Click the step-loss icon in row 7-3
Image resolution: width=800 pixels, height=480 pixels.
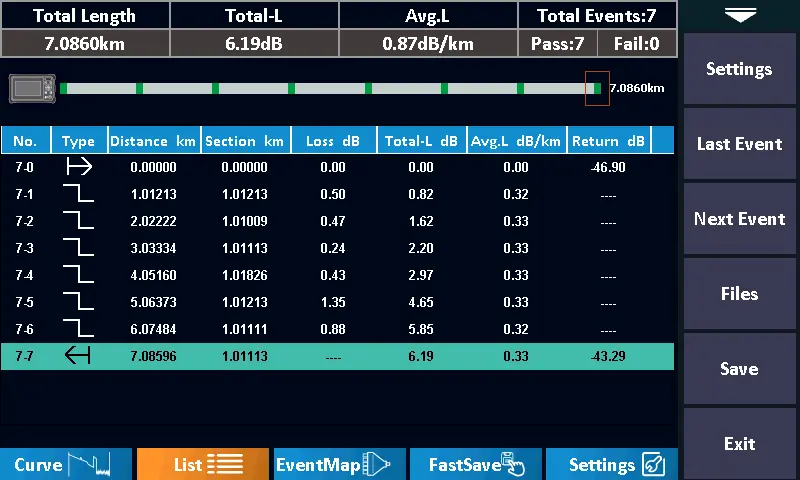[78, 248]
